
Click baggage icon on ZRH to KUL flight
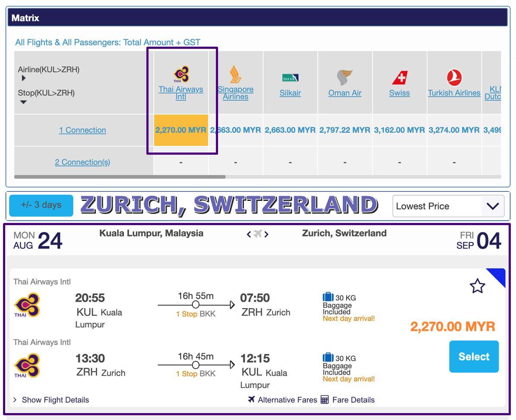328,357
